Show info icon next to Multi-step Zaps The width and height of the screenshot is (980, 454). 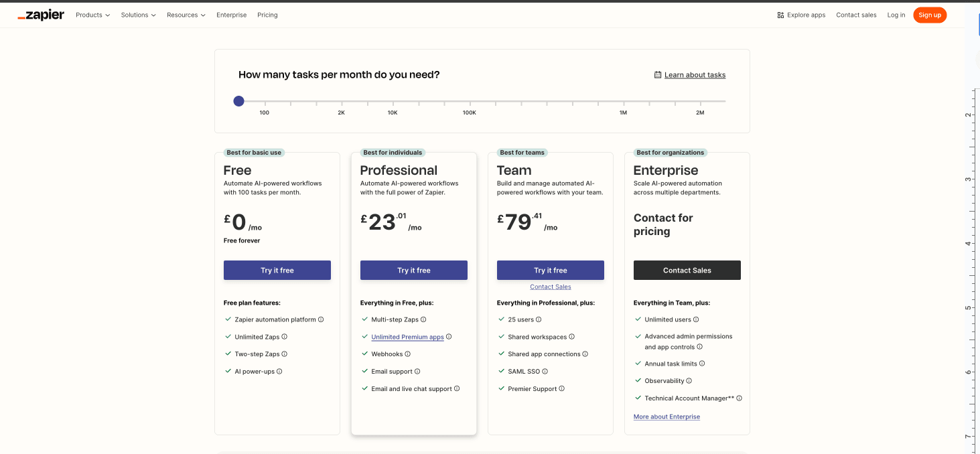click(x=423, y=320)
